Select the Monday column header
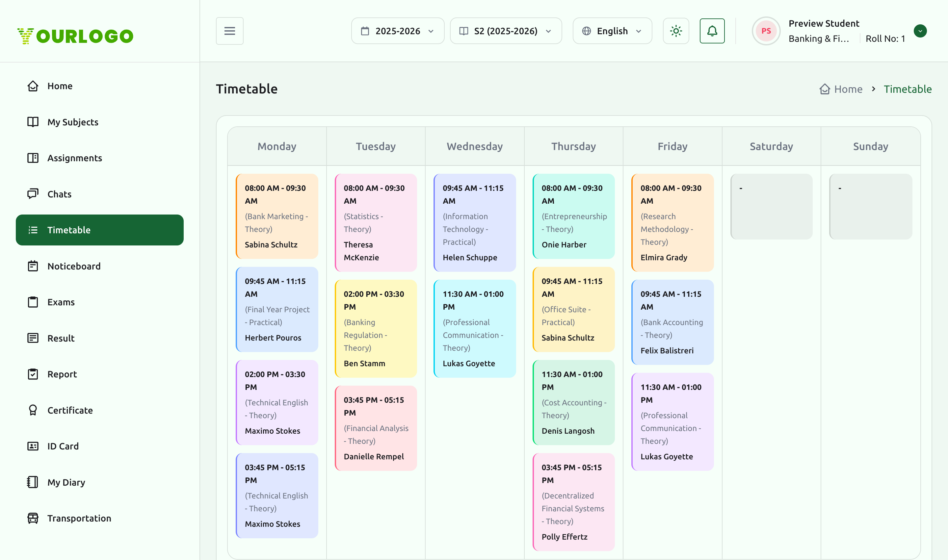948x560 pixels. 277,146
